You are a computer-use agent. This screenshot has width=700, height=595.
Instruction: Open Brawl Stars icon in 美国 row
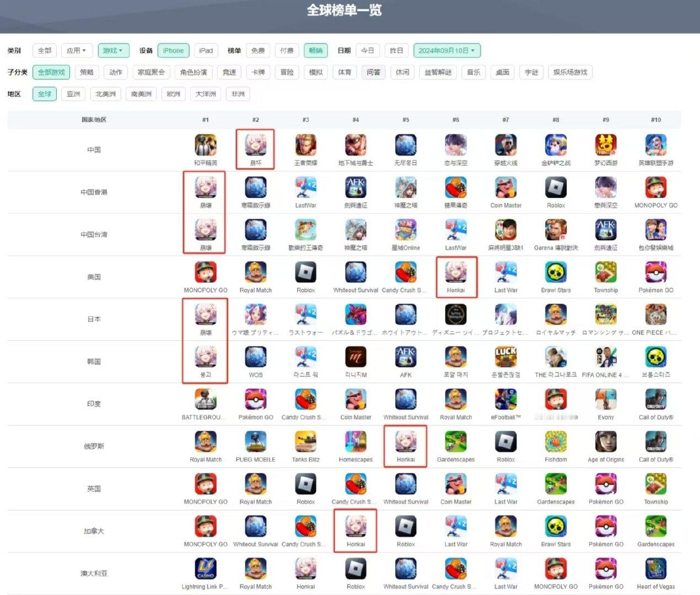tap(556, 273)
